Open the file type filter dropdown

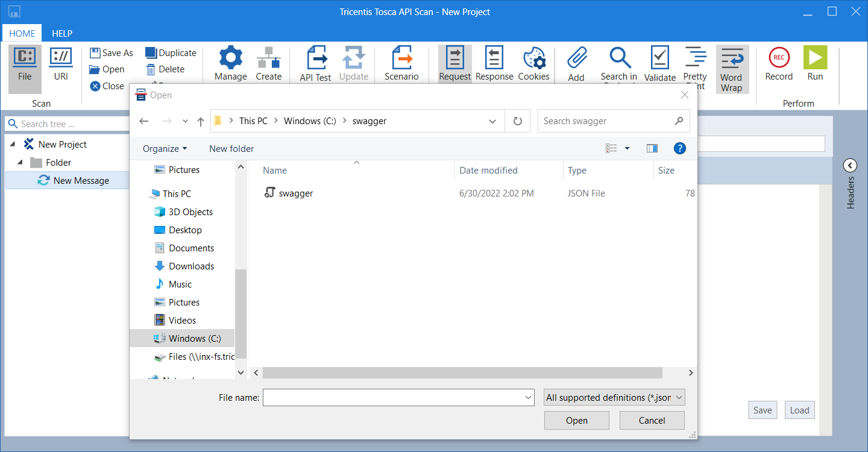click(x=614, y=398)
